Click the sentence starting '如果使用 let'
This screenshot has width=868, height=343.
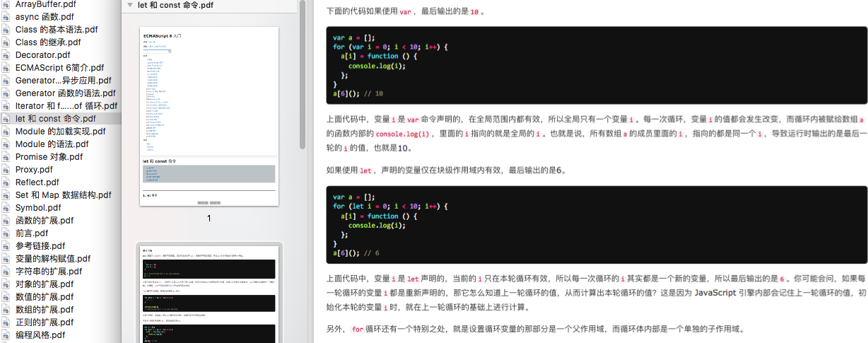coord(446,170)
